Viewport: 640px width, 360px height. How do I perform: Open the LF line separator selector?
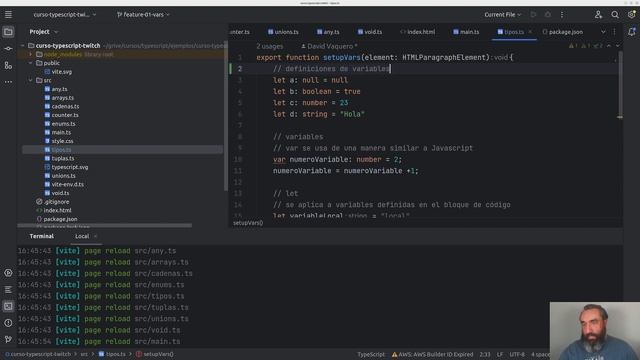click(500, 354)
